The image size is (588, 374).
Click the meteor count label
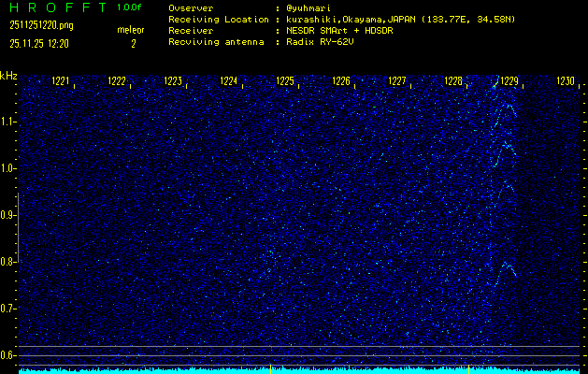point(131,30)
